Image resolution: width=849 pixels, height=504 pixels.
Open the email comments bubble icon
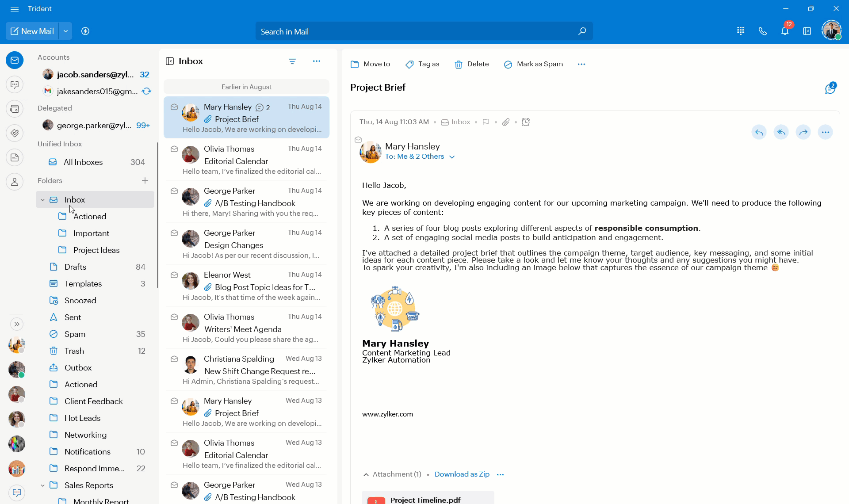[x=830, y=88]
